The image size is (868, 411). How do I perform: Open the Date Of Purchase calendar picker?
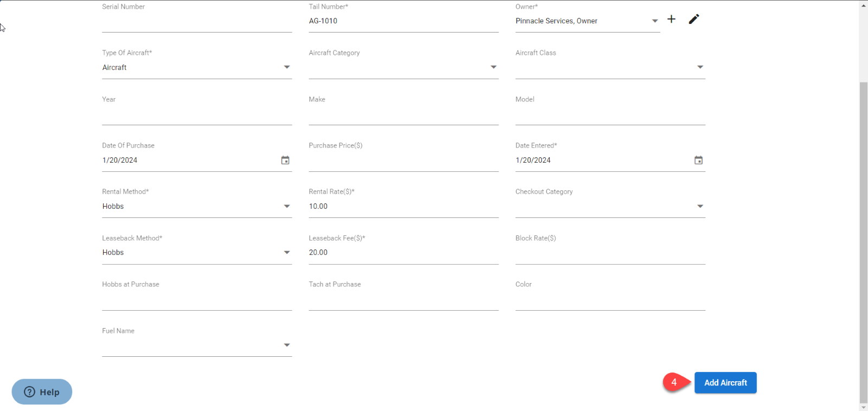click(x=285, y=160)
